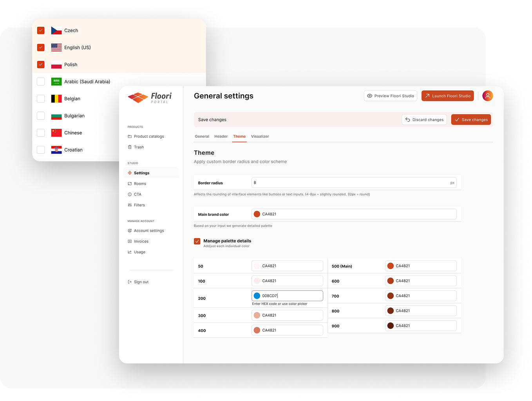
Task: Disable Manage palette details checkbox
Action: point(197,241)
